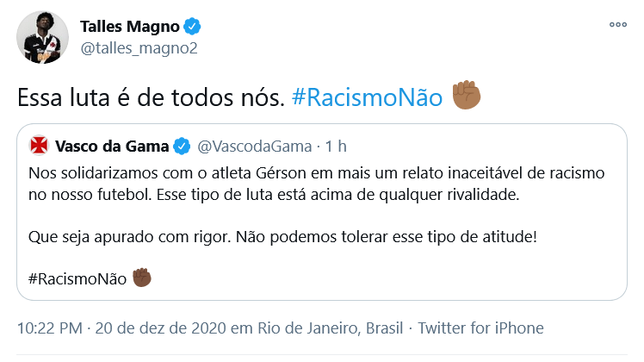
Task: Click the verified badge beside Vasco da Gama
Action: 183,145
